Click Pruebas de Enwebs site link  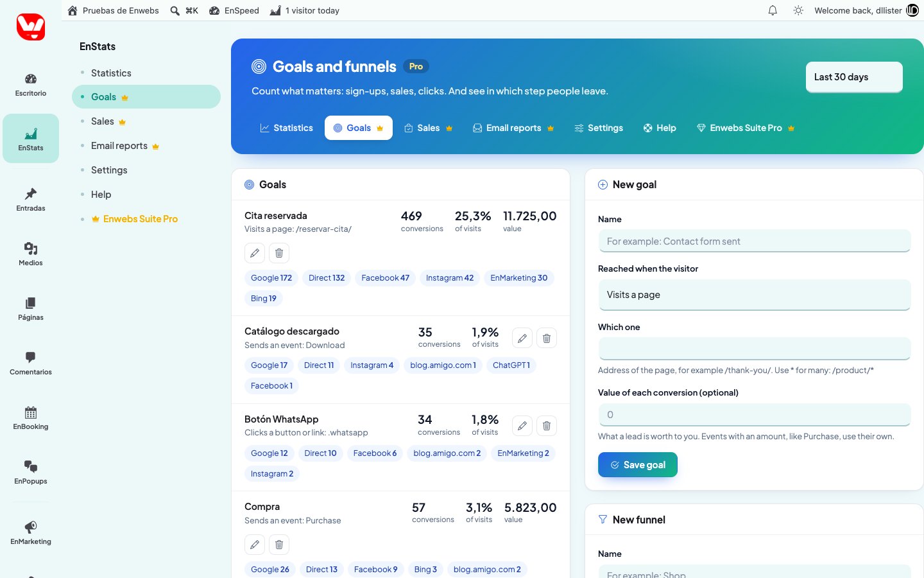(x=113, y=10)
